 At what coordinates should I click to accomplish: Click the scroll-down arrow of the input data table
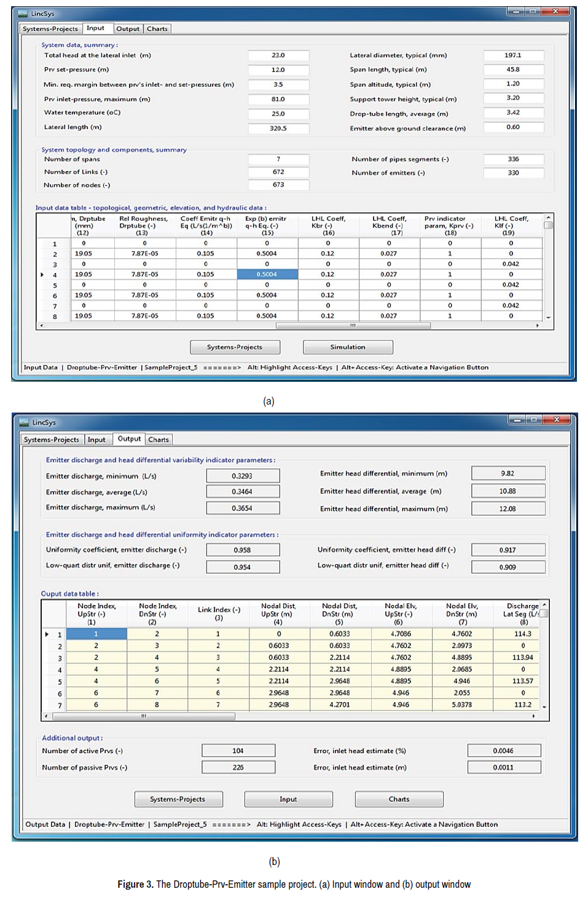tap(548, 318)
